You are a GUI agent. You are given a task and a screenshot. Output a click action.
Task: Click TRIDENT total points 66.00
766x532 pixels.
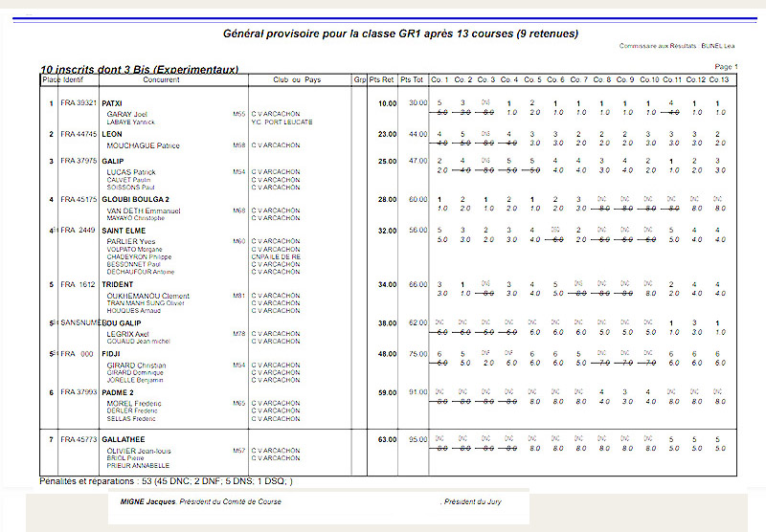pyautogui.click(x=418, y=284)
